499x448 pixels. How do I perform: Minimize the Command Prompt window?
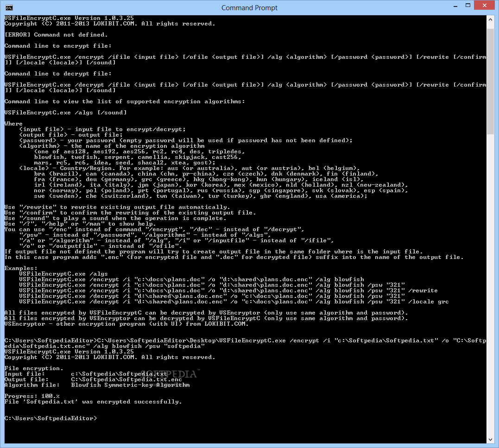pyautogui.click(x=455, y=6)
